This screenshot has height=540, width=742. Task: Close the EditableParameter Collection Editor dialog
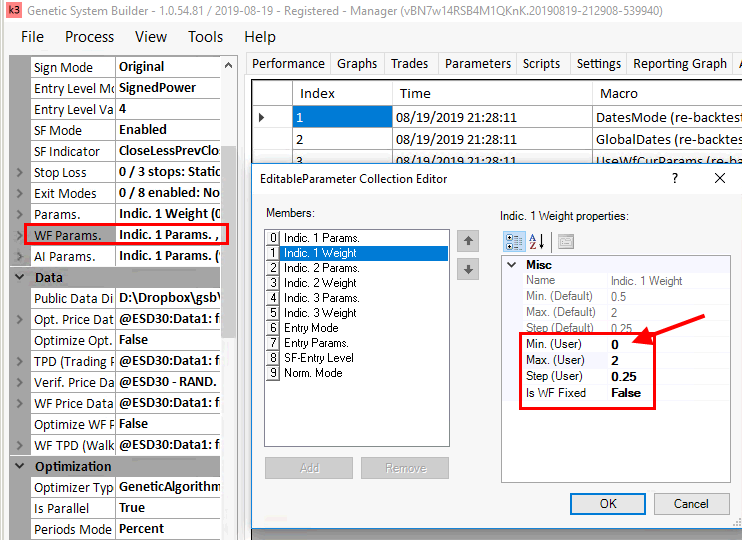point(719,178)
